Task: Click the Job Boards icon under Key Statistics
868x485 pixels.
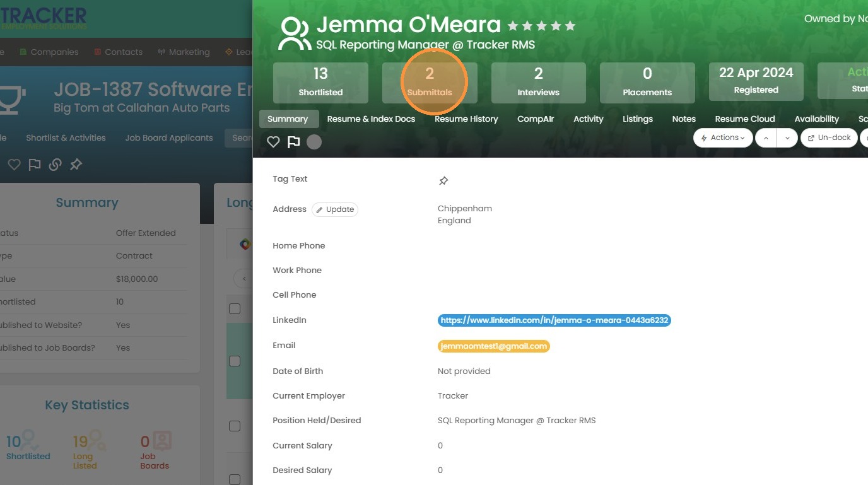Action: [x=162, y=440]
